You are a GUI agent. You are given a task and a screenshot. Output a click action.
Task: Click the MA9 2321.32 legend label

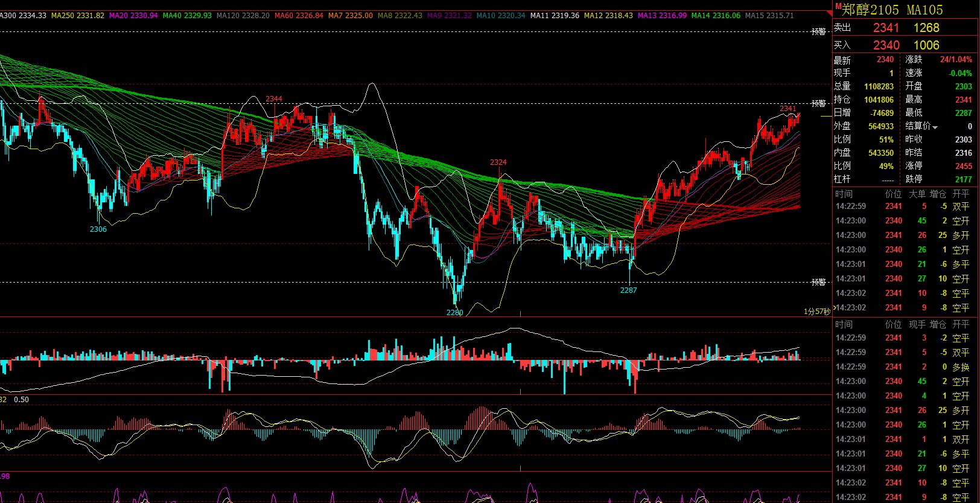click(450, 15)
